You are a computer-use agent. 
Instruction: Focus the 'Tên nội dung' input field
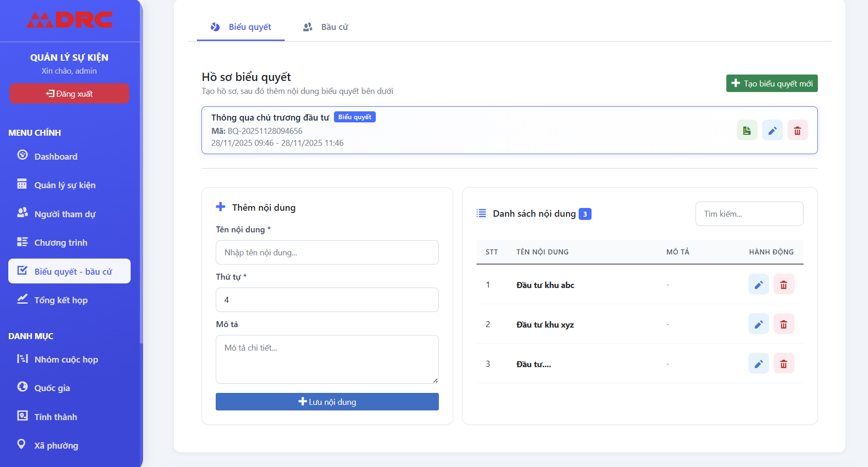(x=327, y=253)
